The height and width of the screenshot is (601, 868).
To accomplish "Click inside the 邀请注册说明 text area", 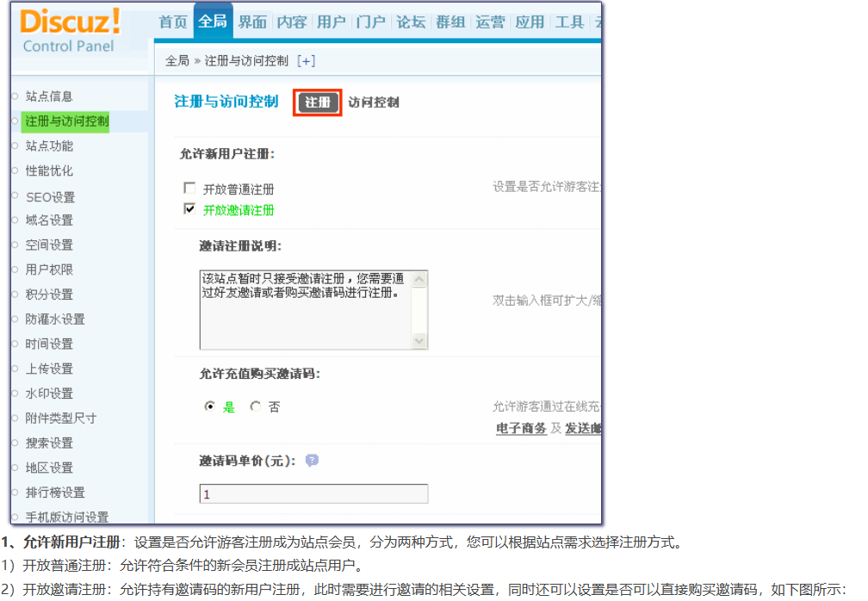I will (x=305, y=310).
